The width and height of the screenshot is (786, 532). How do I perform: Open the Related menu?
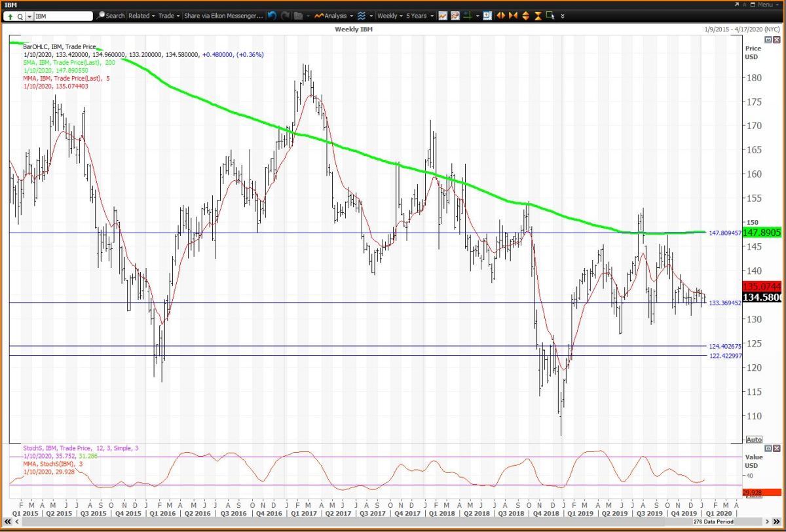tap(141, 15)
